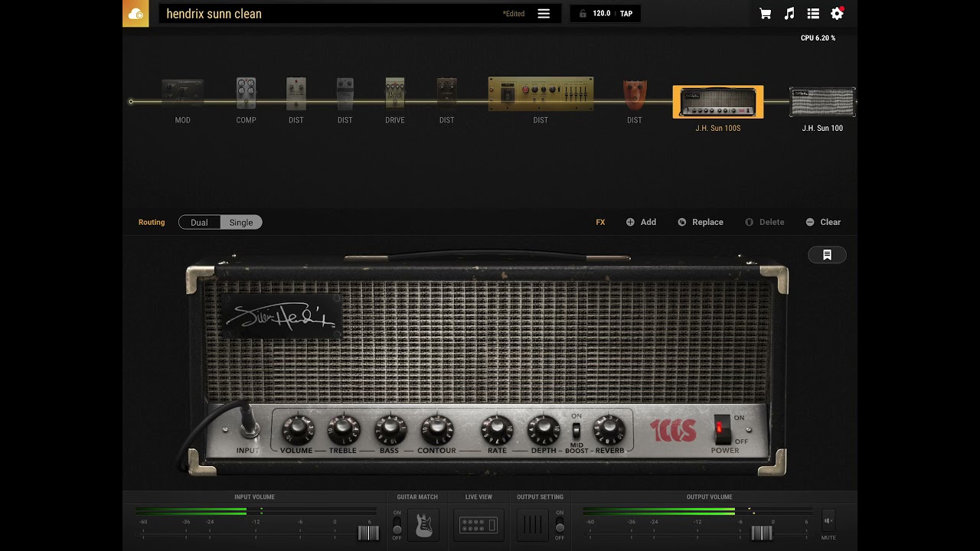The width and height of the screenshot is (980, 551).
Task: Switch routing to Dual
Action: 200,222
